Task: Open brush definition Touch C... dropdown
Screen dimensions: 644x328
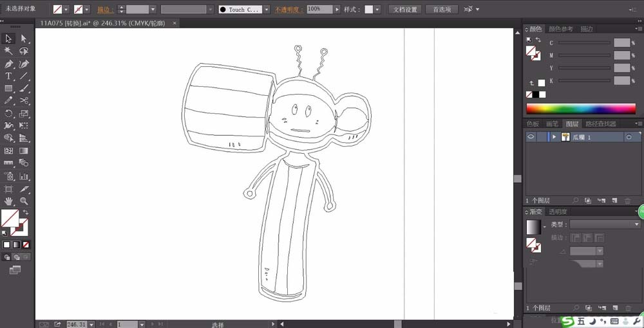Action: coord(267,9)
